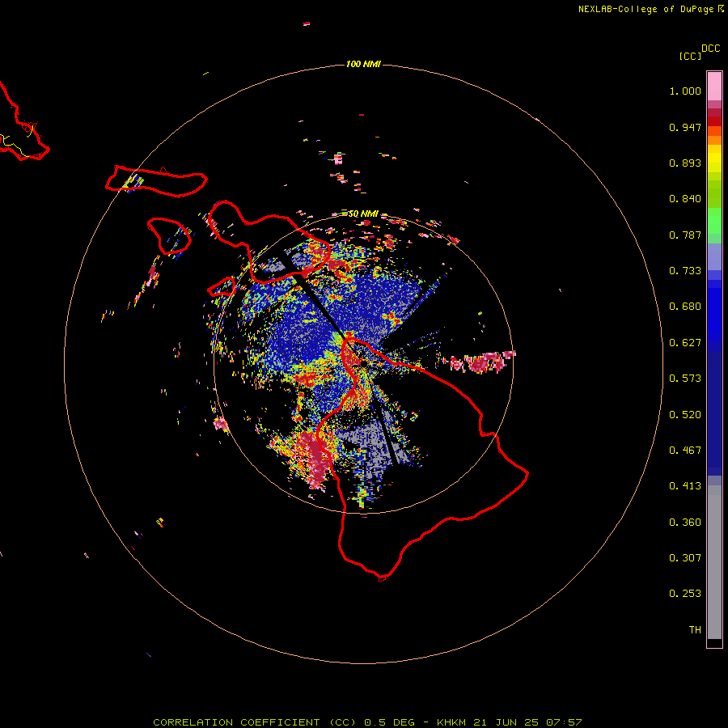Click the 50 NMI range ring label
The image size is (728, 728).
[x=363, y=214]
